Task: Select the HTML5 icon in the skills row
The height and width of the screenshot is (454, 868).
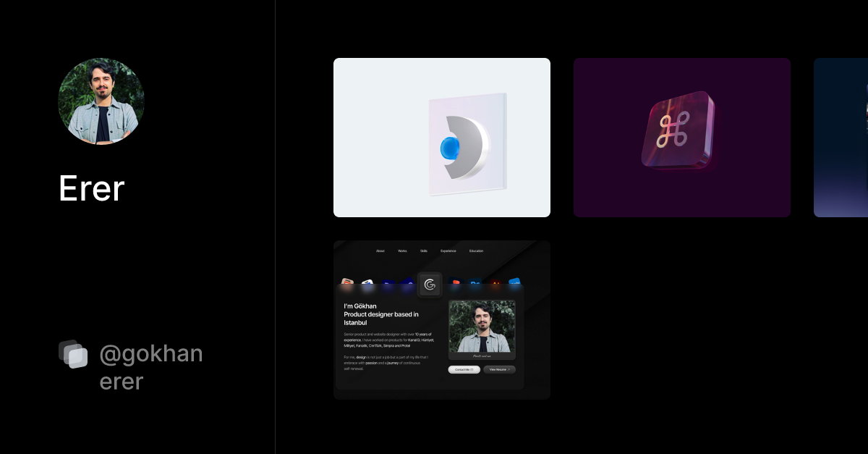Action: coord(348,282)
